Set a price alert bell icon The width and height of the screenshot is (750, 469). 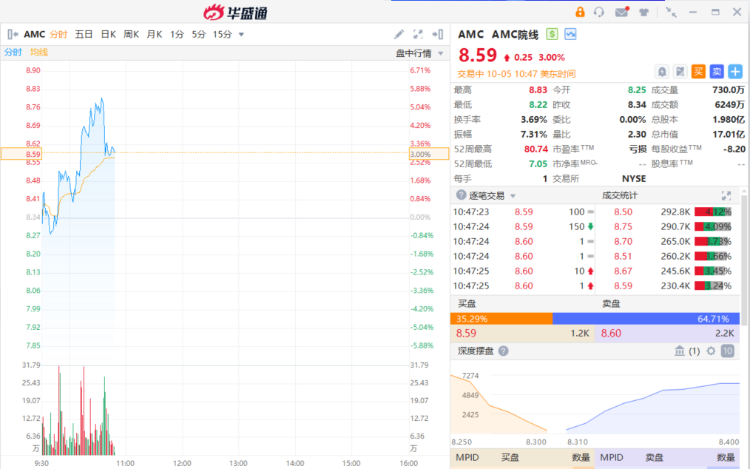coord(662,72)
